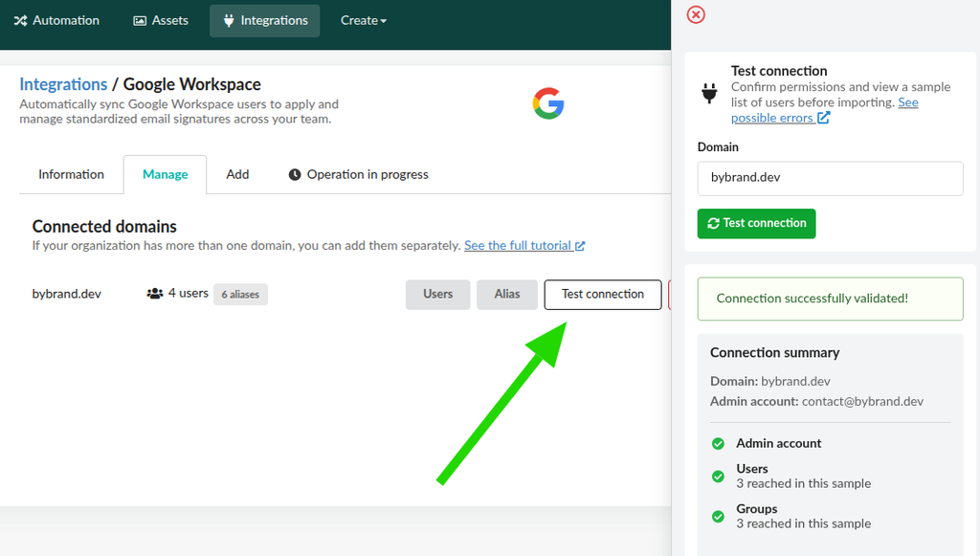The height and width of the screenshot is (556, 980).
Task: Close the side panel with the red X
Action: 696,14
